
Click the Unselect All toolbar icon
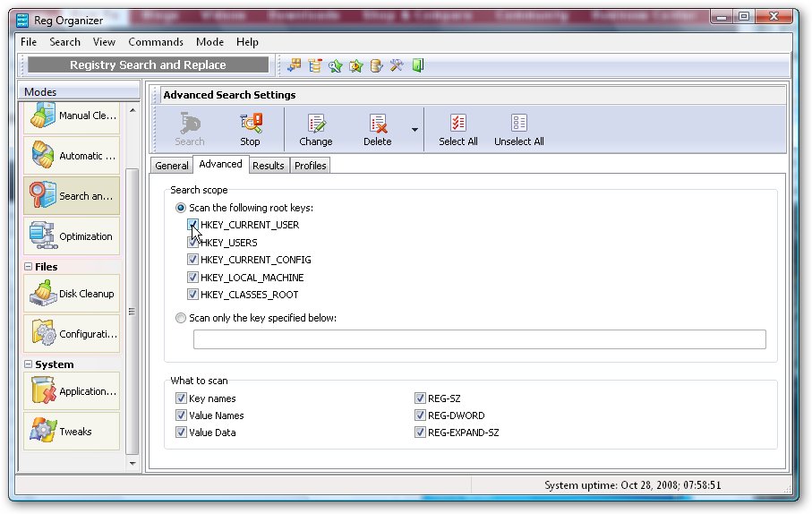pos(518,129)
